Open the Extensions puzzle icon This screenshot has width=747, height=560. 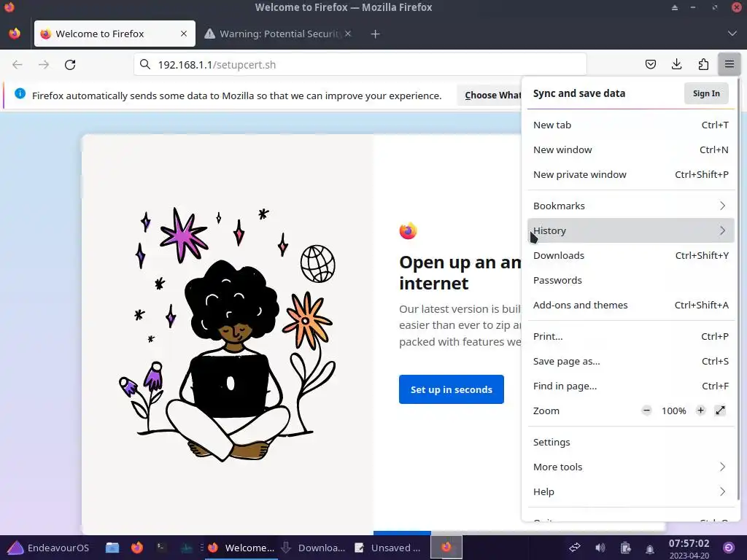click(x=703, y=64)
